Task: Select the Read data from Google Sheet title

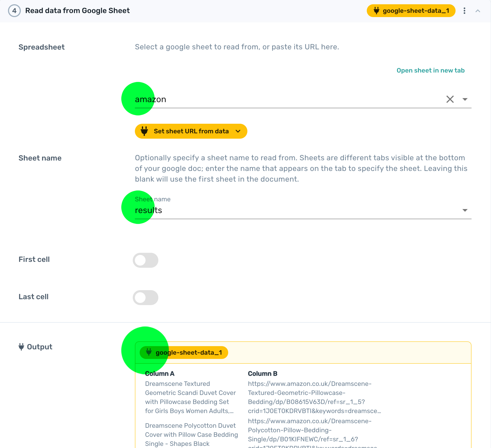Action: point(78,10)
